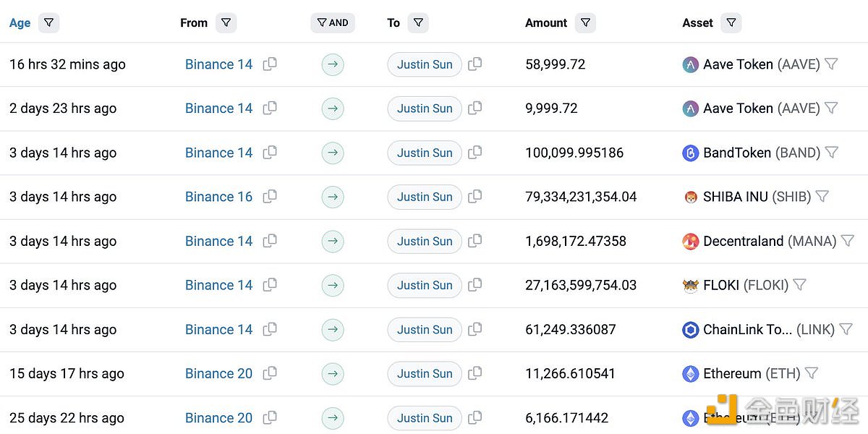The width and height of the screenshot is (868, 434).
Task: Open the Binance 16 address link
Action: click(219, 197)
